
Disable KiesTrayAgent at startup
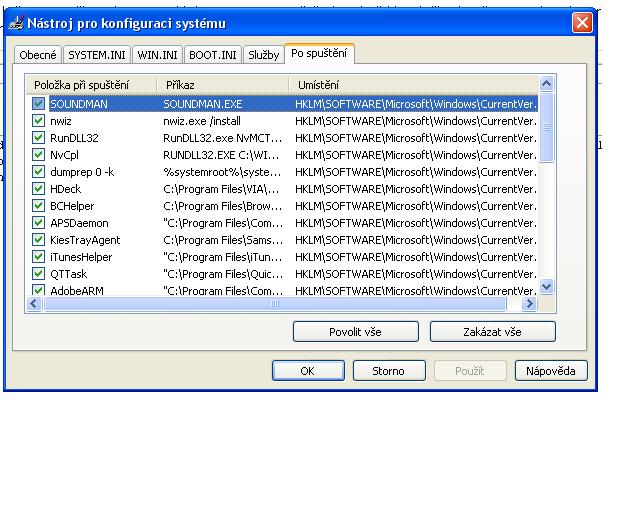click(38, 240)
